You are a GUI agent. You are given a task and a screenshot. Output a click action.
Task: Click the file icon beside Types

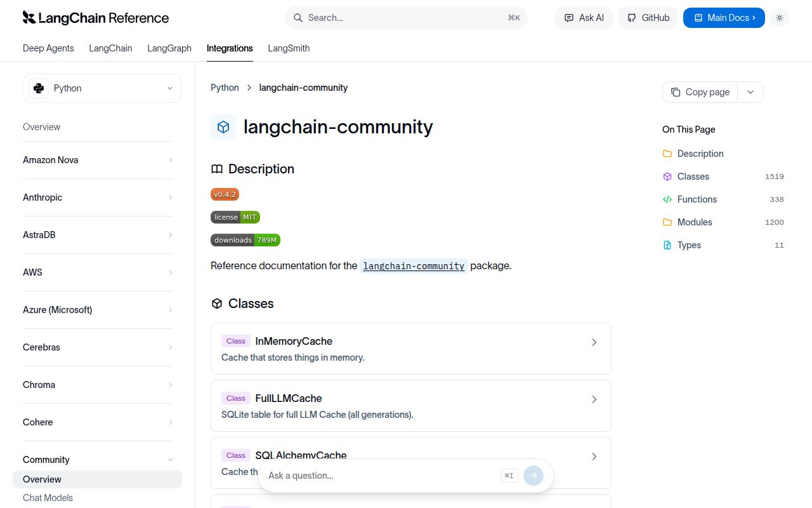(x=667, y=245)
